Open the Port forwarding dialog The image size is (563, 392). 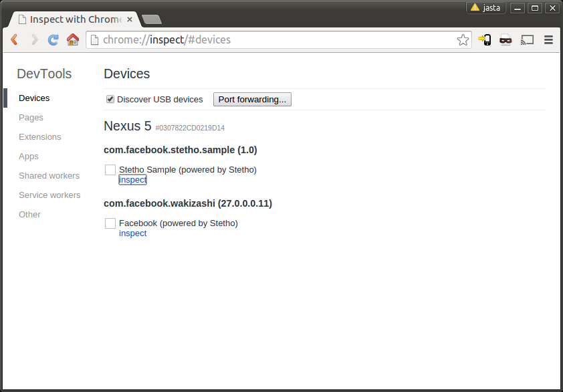[x=251, y=99]
